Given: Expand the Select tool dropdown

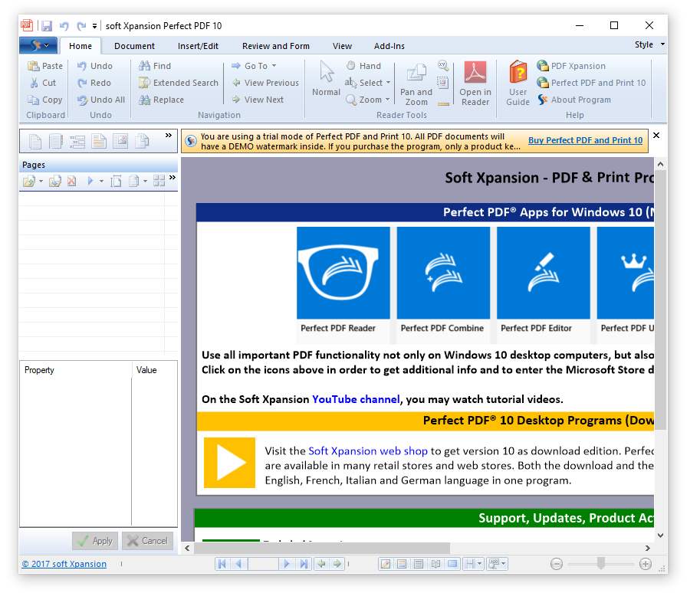Looking at the screenshot, I should click(x=388, y=83).
